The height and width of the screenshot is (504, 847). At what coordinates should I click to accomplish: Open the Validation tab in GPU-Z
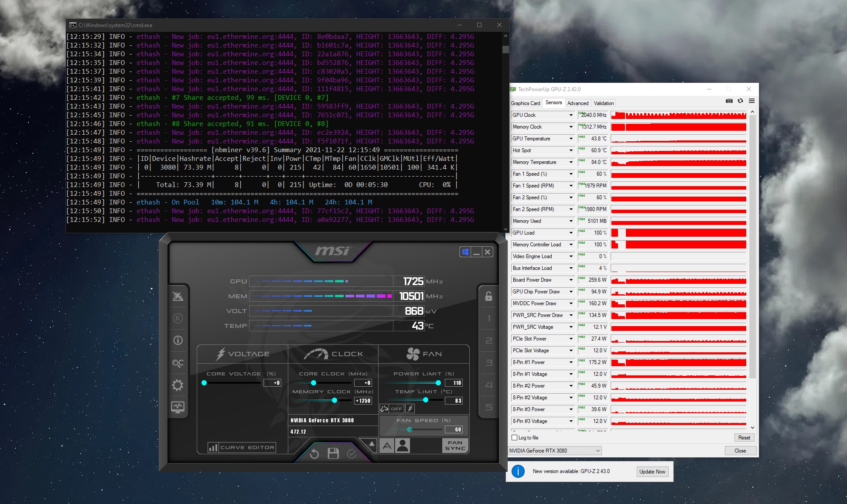click(x=604, y=103)
